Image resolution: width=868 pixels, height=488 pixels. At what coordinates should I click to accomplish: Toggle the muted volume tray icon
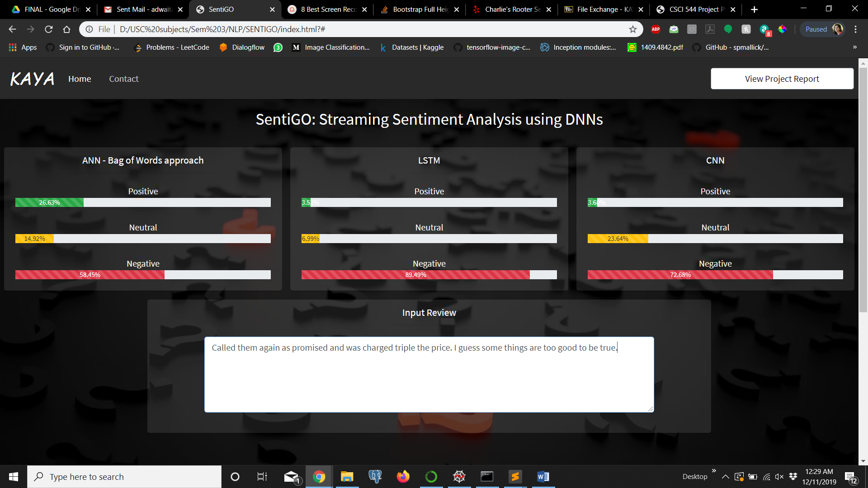[779, 477]
